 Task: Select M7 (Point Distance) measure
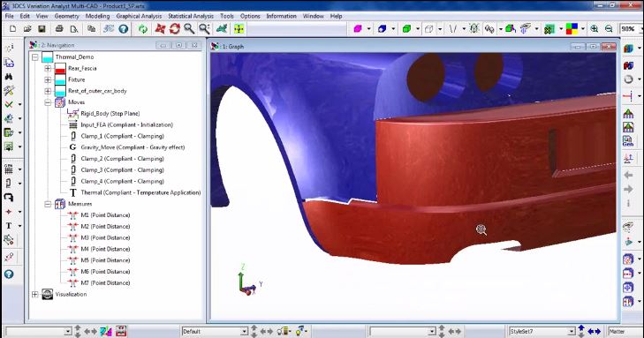(x=105, y=283)
